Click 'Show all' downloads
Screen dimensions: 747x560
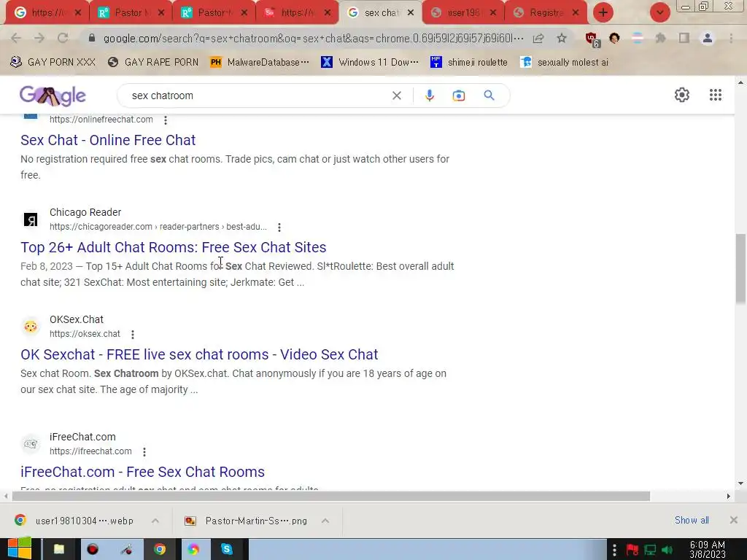(x=692, y=521)
